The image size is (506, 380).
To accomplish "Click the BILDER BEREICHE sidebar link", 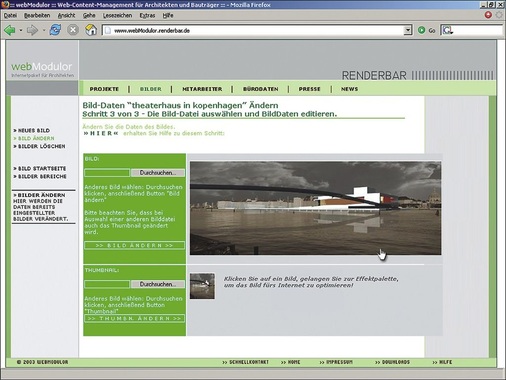I will coord(40,176).
